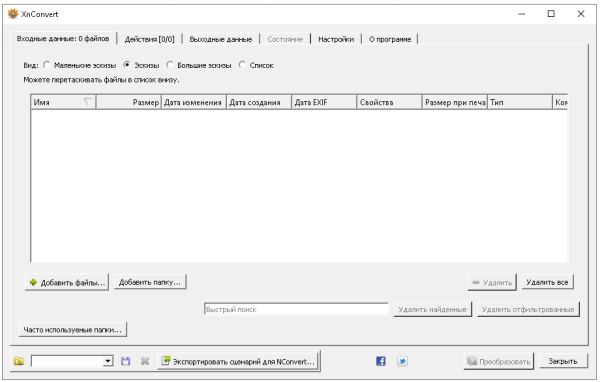Export script for NConvert
The width and height of the screenshot is (600, 382).
tap(239, 361)
